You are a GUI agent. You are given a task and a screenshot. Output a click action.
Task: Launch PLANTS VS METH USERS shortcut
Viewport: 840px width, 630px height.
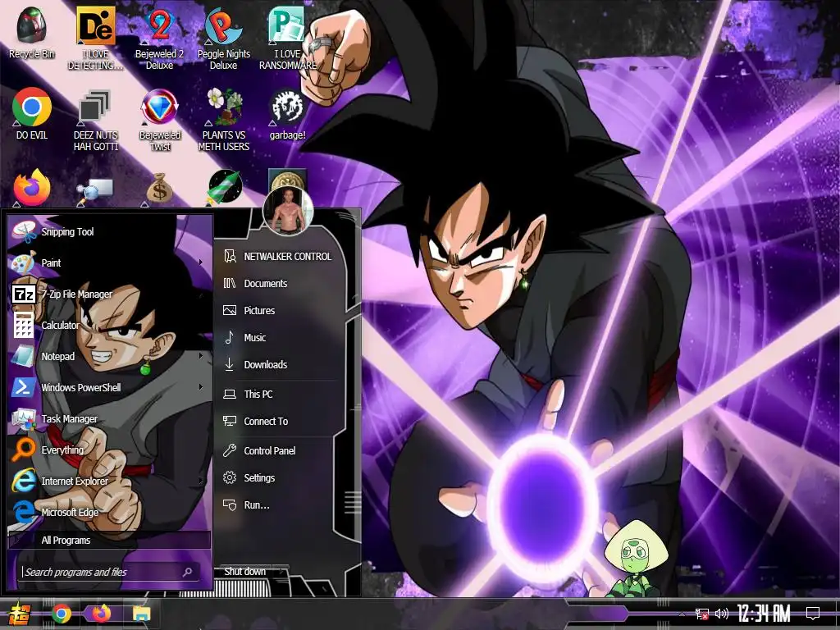click(223, 120)
